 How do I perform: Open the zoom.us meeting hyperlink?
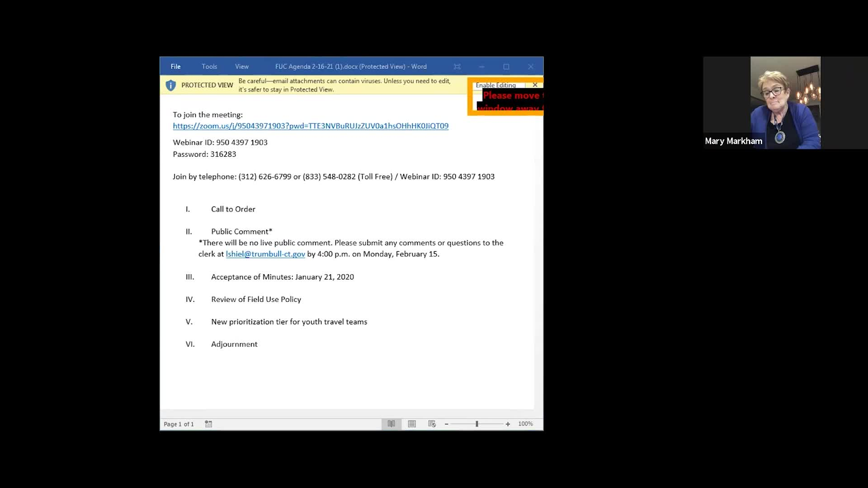(311, 126)
